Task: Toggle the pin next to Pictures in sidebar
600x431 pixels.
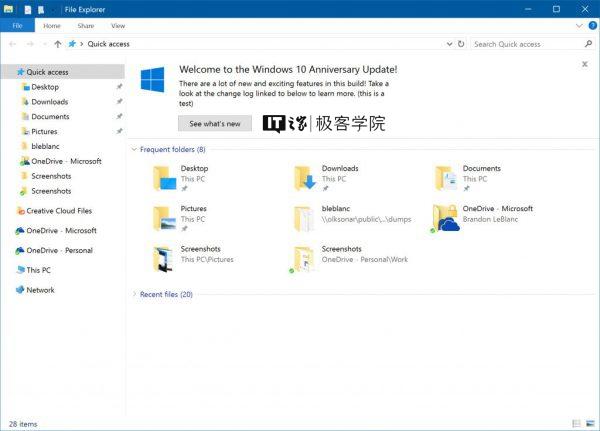Action: coord(119,131)
